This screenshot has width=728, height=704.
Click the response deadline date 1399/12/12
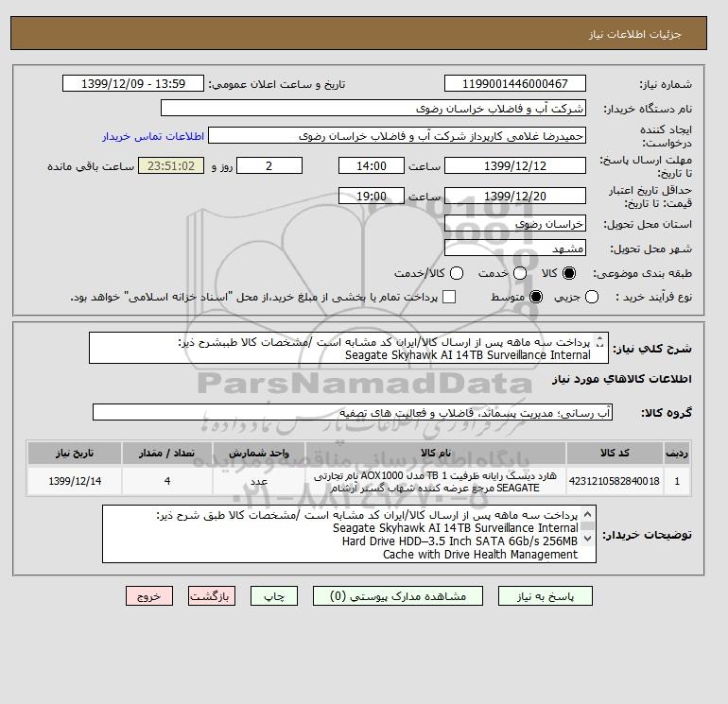[515, 165]
